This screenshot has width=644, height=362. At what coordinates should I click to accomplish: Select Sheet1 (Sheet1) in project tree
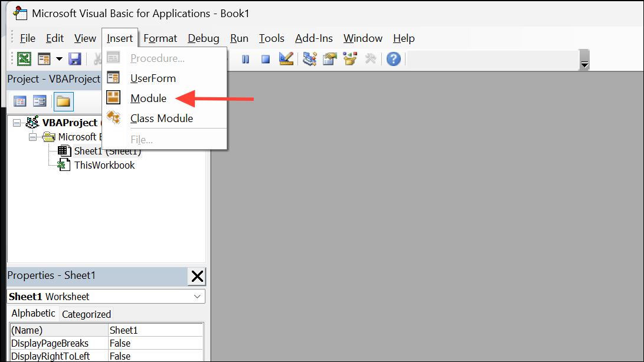[x=107, y=151]
